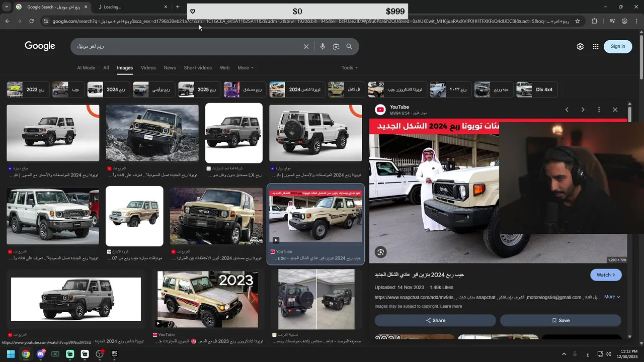This screenshot has height=362, width=644.
Task: Open the Chrome profile icon
Action: [624, 21]
